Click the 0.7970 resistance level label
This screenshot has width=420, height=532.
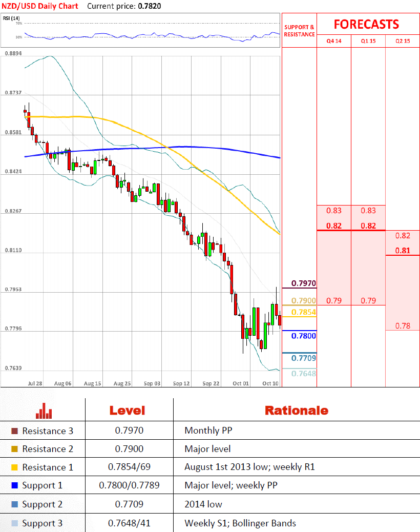[303, 283]
